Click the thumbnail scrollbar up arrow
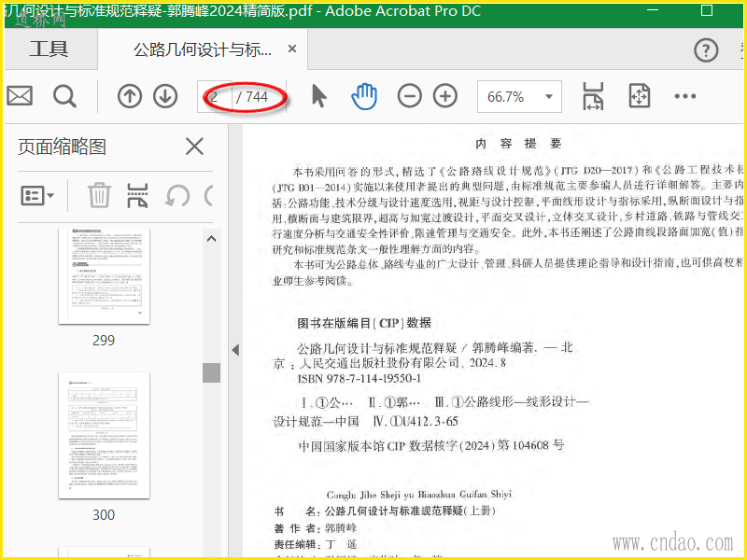 212,239
